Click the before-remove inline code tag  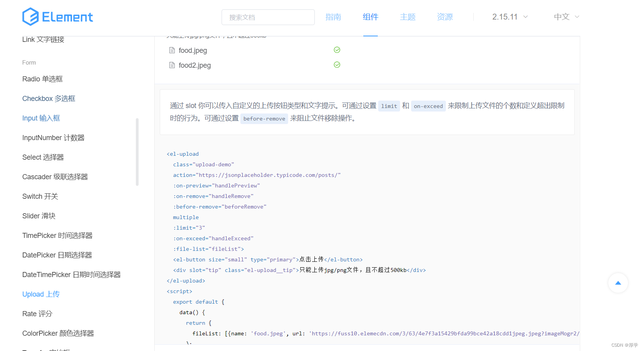[x=264, y=119]
